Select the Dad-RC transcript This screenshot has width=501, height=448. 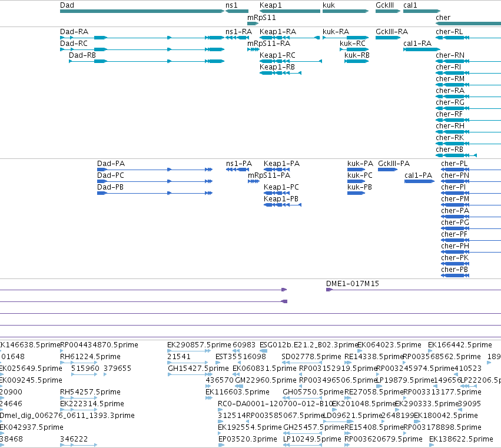tap(142, 49)
